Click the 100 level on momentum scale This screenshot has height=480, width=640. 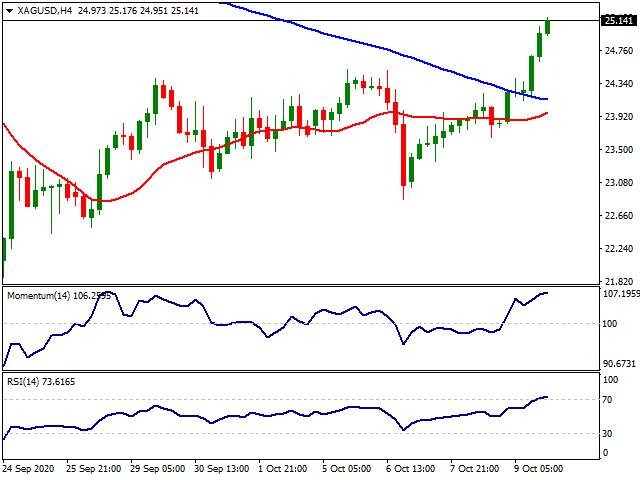pos(610,324)
